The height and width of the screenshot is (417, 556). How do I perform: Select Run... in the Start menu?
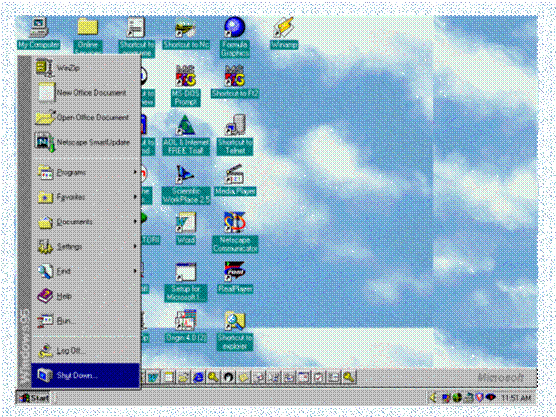[x=86, y=321]
